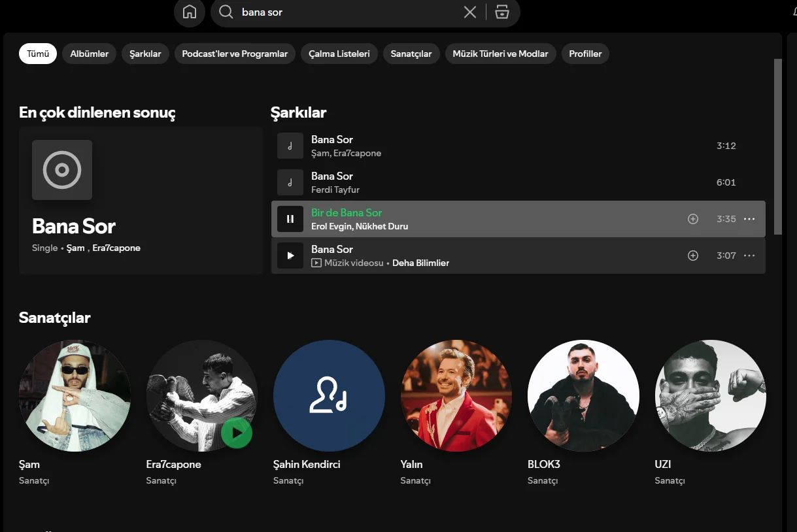Select the Sanatçılar filter chip
Image resolution: width=797 pixels, height=532 pixels.
click(411, 54)
